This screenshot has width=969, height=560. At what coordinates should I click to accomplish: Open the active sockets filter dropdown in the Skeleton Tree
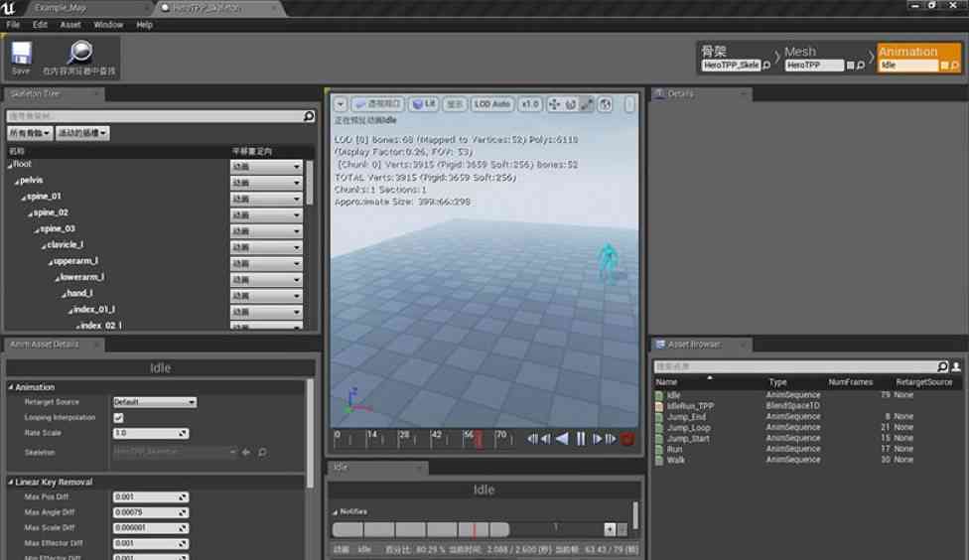coord(82,133)
